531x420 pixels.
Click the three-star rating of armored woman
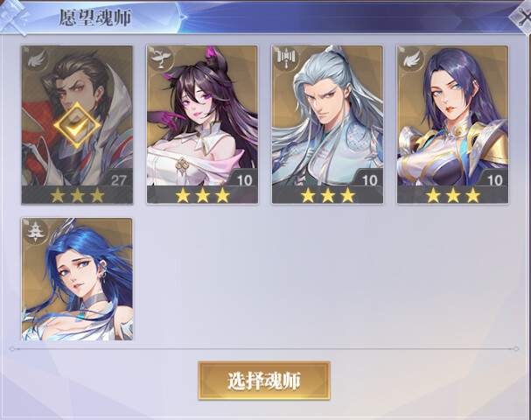453,195
